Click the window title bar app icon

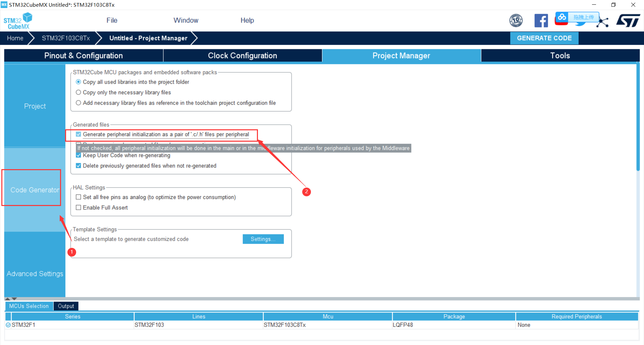tap(4, 5)
